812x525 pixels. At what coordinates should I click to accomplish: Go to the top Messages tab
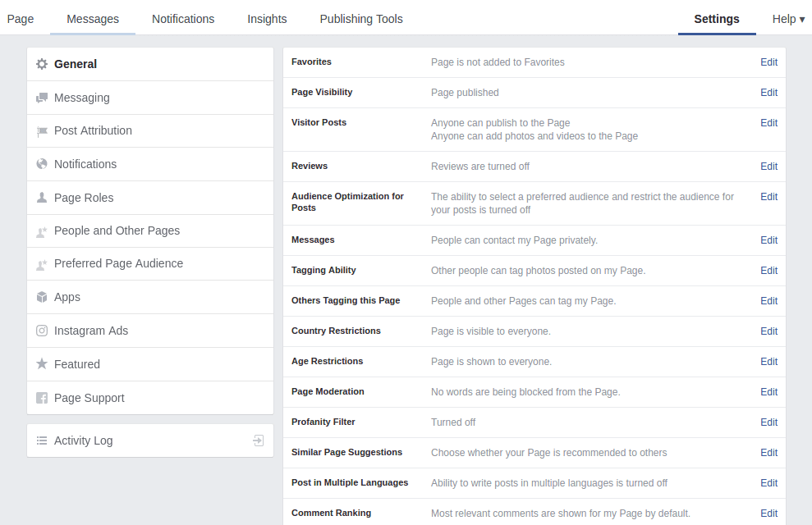click(x=93, y=19)
